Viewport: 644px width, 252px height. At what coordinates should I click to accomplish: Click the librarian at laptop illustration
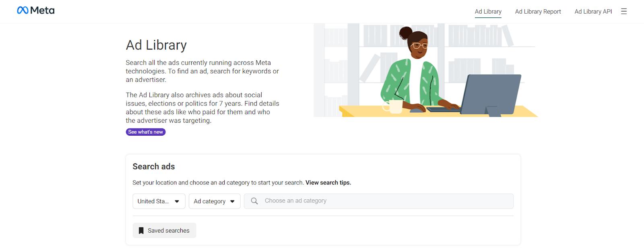(x=425, y=70)
